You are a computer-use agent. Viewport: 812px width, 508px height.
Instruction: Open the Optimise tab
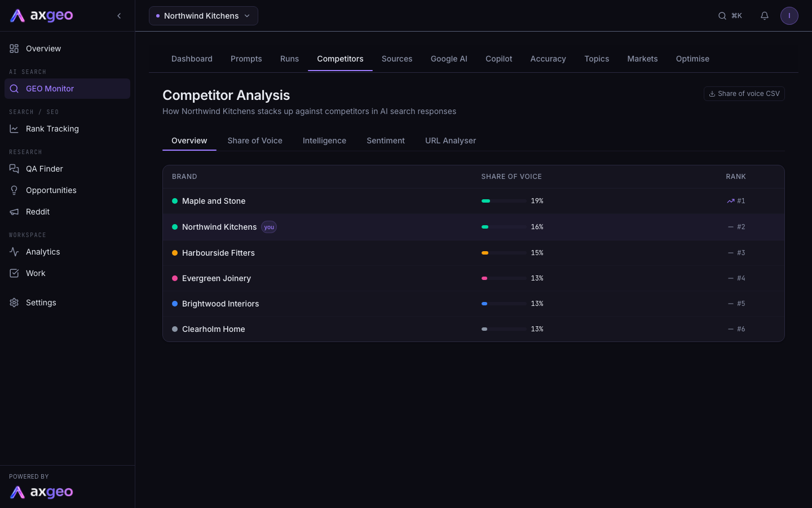coord(692,59)
